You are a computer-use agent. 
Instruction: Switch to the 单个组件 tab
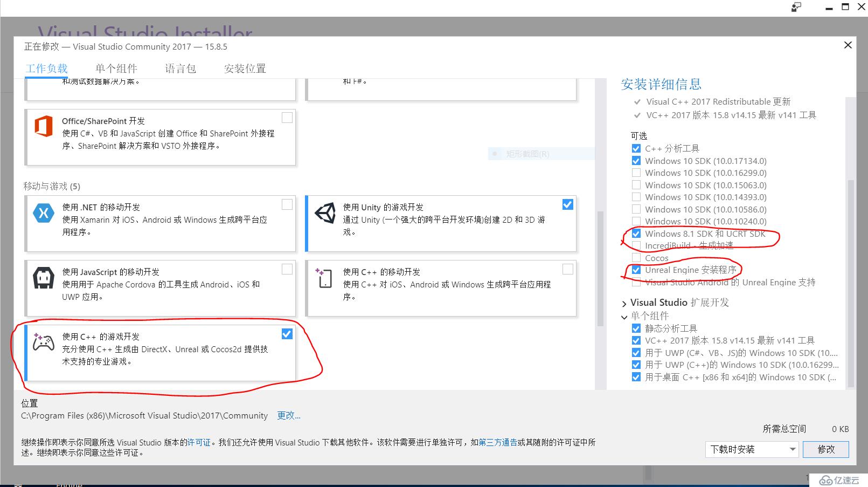(x=116, y=68)
